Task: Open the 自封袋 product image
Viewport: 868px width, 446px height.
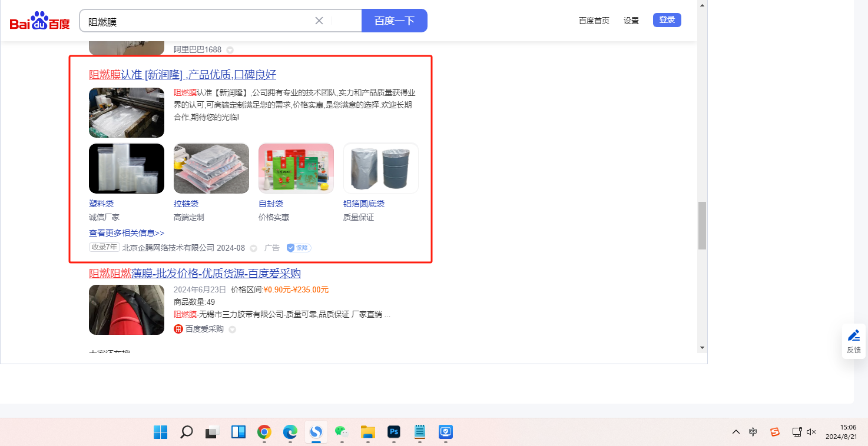Action: pos(296,168)
